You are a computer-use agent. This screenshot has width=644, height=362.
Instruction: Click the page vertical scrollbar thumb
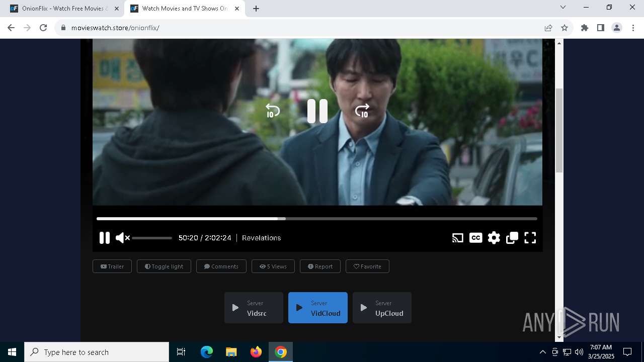click(x=559, y=130)
